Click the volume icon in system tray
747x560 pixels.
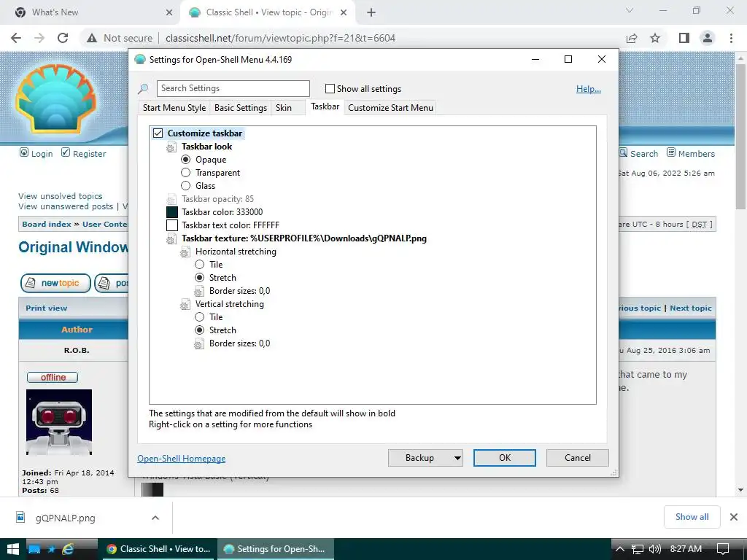[655, 549]
